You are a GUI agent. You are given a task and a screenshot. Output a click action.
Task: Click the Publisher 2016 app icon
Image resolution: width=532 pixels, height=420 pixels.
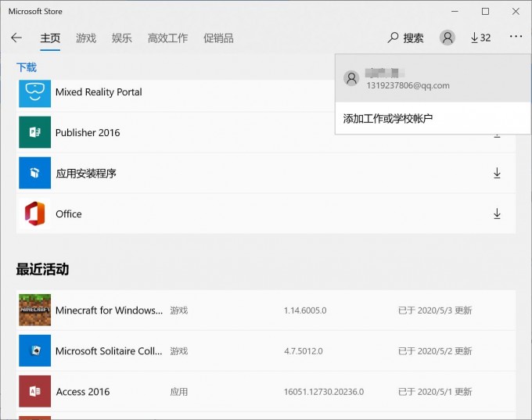pos(34,132)
